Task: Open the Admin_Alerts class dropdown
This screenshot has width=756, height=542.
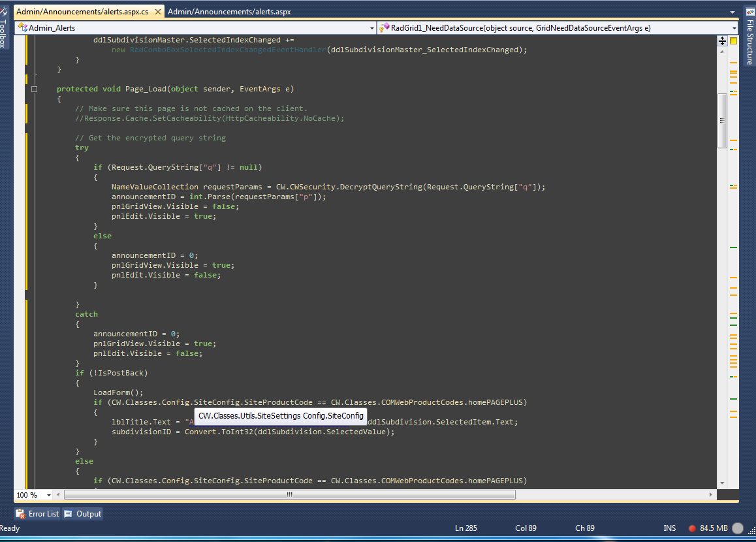Action: coord(371,29)
